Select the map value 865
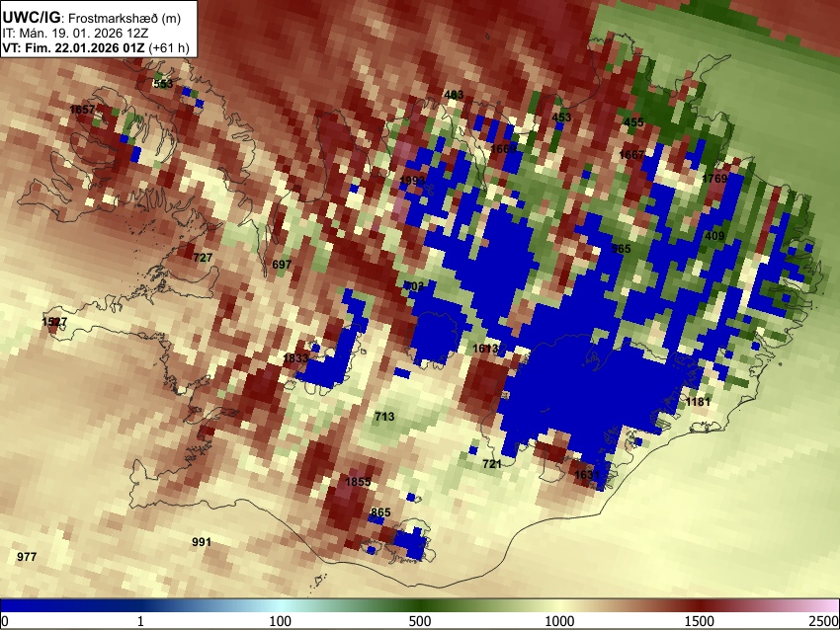Viewport: 840px width, 630px height. [380, 512]
